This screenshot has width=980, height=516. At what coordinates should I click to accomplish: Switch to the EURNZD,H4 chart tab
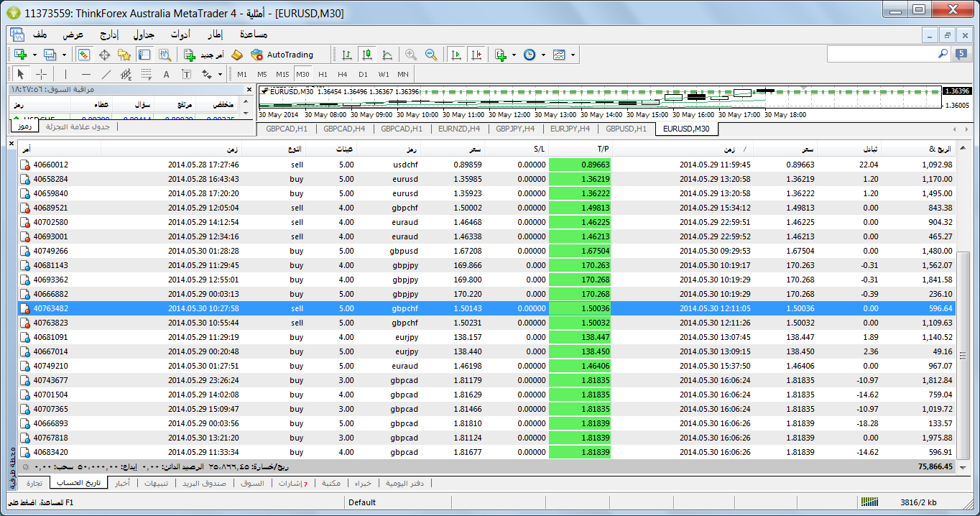point(459,129)
